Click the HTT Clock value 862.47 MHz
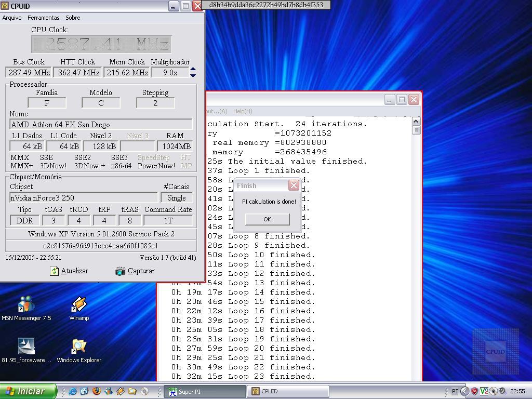Screen dimensions: 532x399 point(78,73)
